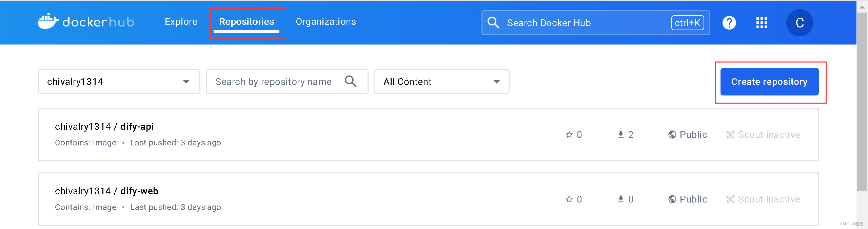Image resolution: width=868 pixels, height=229 pixels.
Task: Open the chivalry1314 / dify-api repository
Action: [104, 126]
